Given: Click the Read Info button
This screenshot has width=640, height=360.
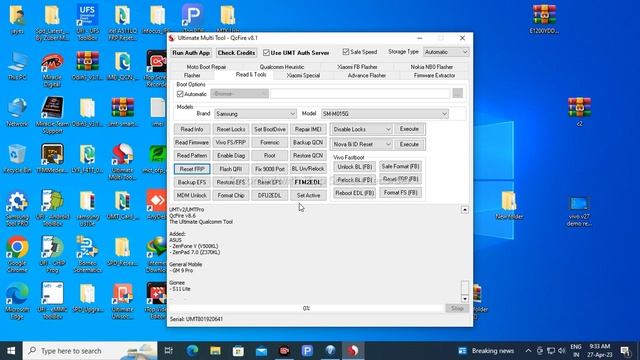Looking at the screenshot, I should (x=192, y=129).
